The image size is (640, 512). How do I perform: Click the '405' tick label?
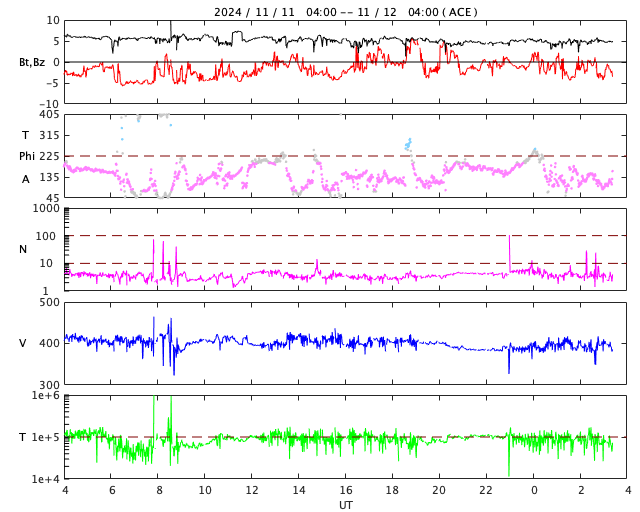pos(49,114)
